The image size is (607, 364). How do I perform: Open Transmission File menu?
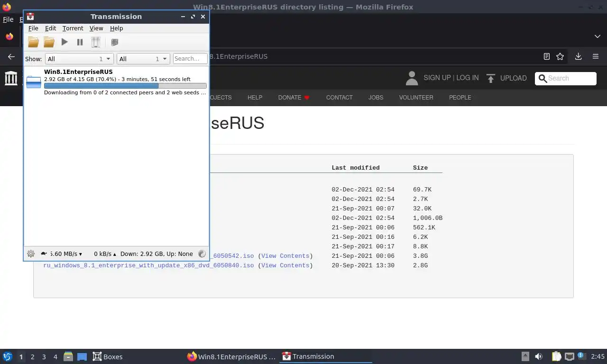(33, 28)
